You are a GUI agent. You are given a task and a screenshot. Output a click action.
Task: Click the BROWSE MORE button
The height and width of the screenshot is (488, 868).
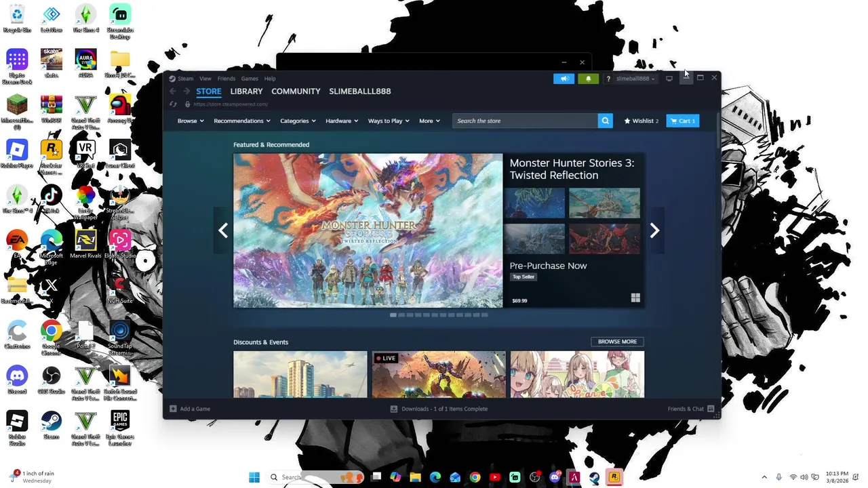[x=617, y=342]
